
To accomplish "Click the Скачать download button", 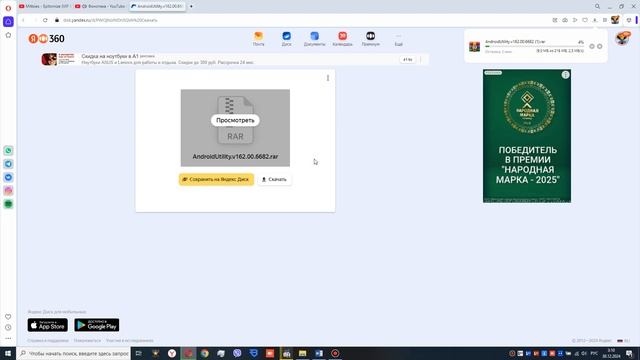I will click(x=274, y=180).
